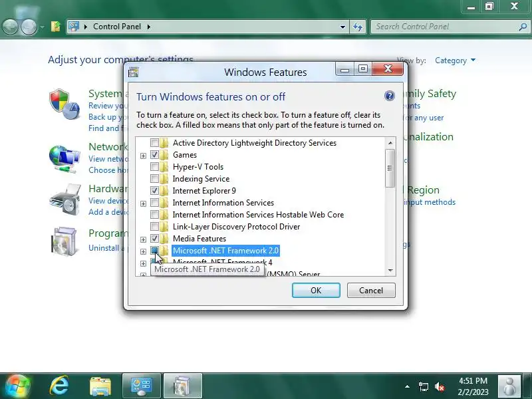Uncheck the Games feature checkbox
532x399 pixels.
[154, 155]
